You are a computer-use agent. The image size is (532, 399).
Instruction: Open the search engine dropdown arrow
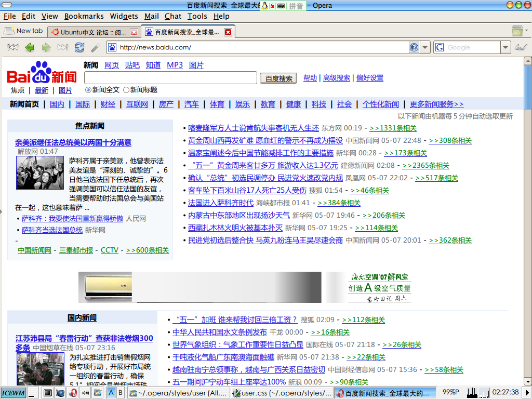pos(506,47)
